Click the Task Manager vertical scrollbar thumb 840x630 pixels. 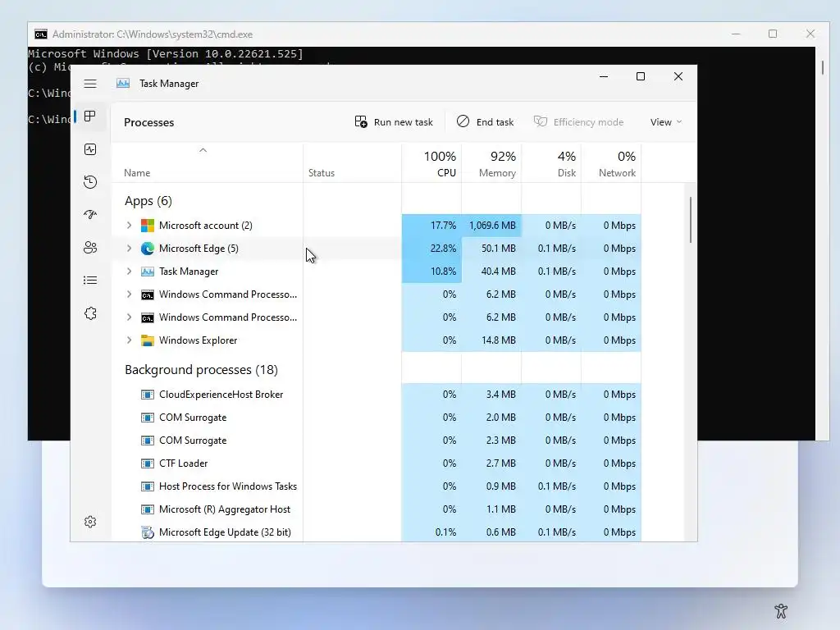coord(691,220)
